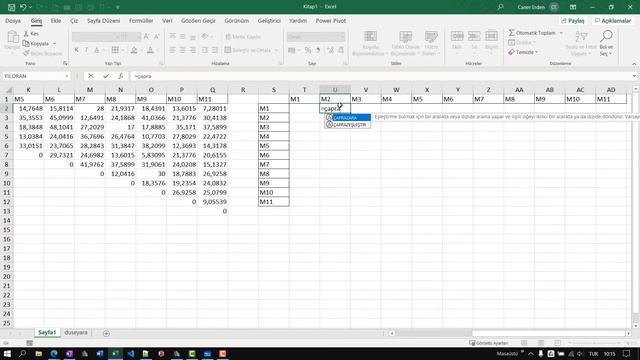Image resolution: width=640 pixels, height=360 pixels.
Task: Open cell borders menu icon
Action: pyautogui.click(x=116, y=50)
